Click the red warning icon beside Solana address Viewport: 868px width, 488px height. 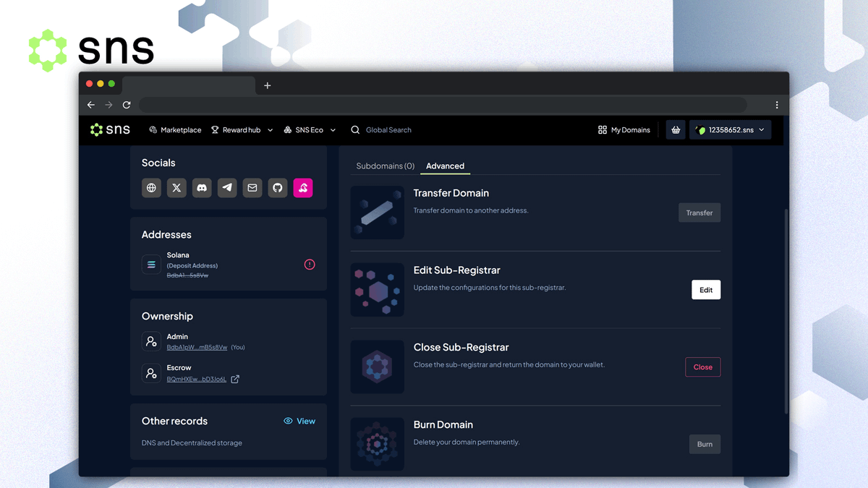click(310, 265)
